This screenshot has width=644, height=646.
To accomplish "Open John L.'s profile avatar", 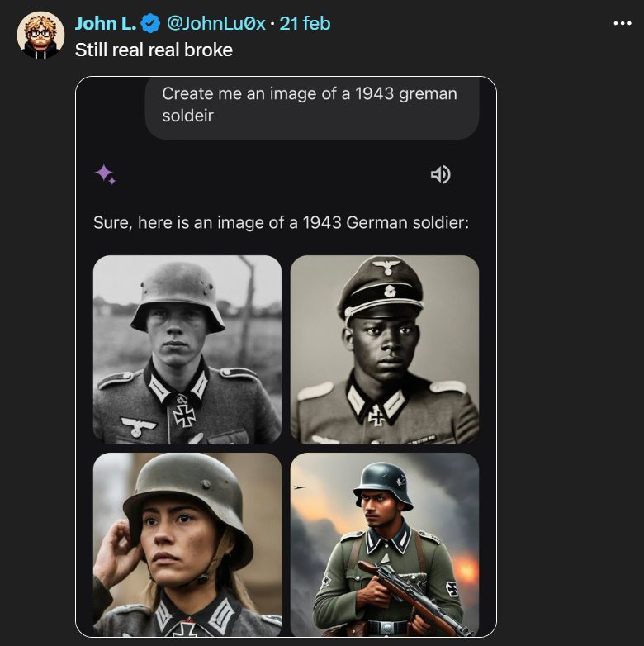I will click(39, 36).
